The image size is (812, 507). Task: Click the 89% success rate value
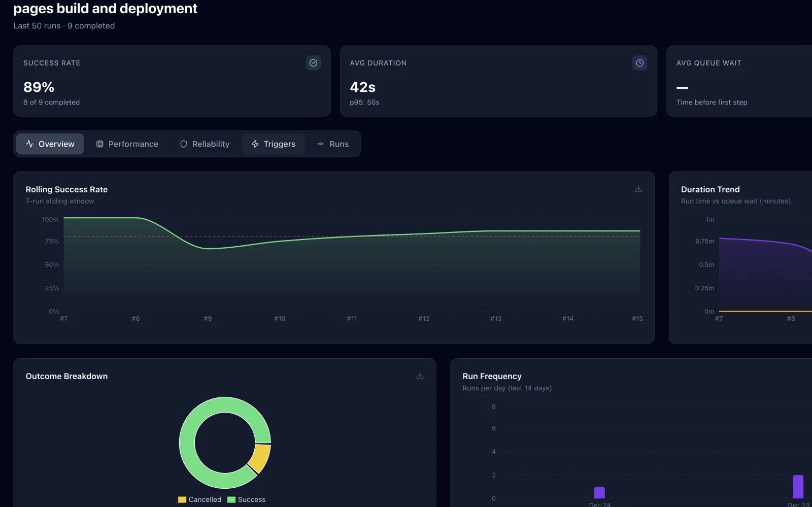click(39, 87)
